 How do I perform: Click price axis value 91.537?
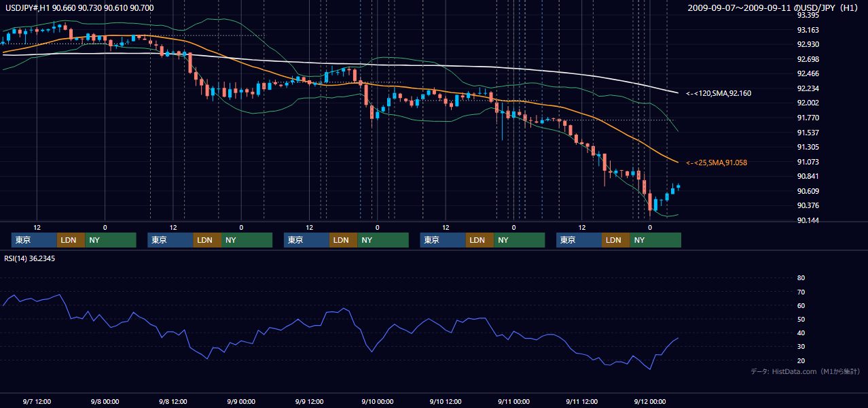coord(808,133)
